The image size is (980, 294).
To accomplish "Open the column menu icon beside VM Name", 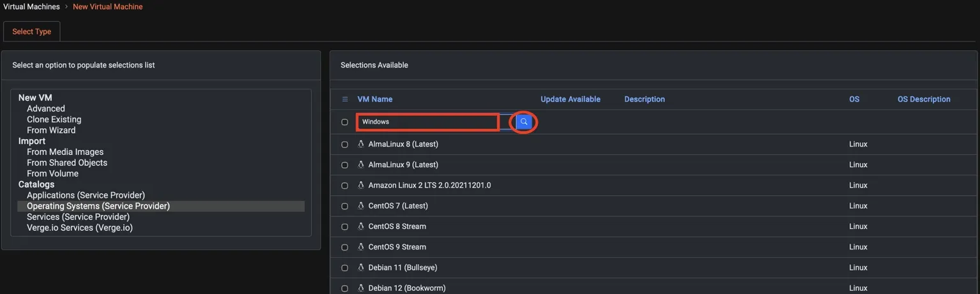I will click(x=345, y=99).
